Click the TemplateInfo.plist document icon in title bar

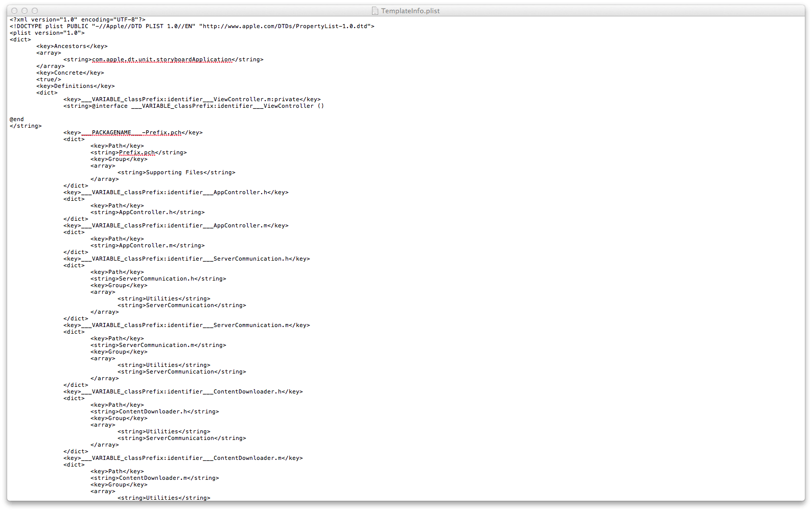click(375, 11)
